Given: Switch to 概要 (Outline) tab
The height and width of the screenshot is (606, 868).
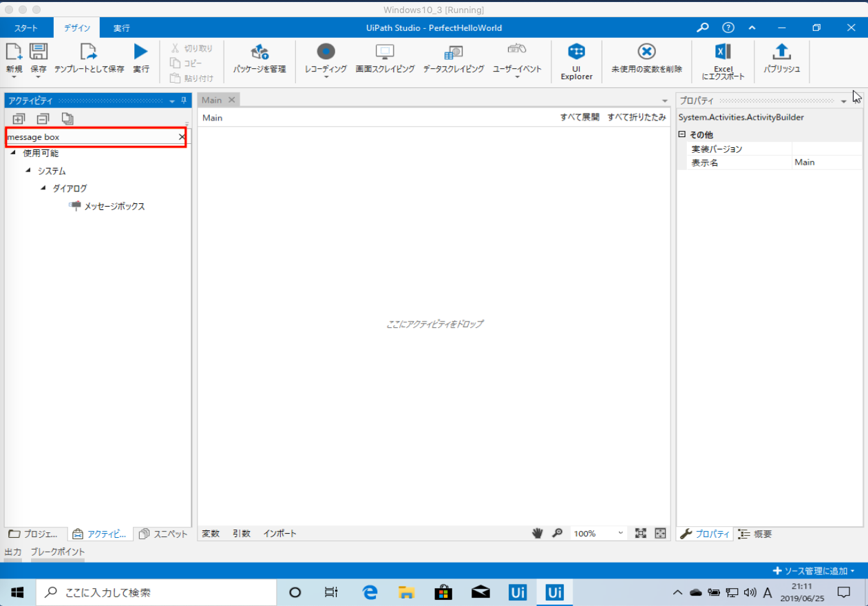Looking at the screenshot, I should point(755,534).
